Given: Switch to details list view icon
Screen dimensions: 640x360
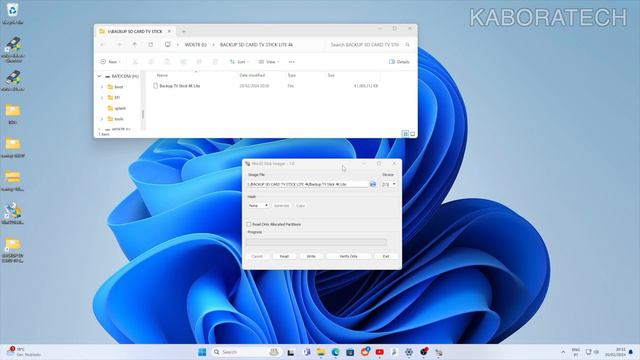Looking at the screenshot, I should pos(405,134).
